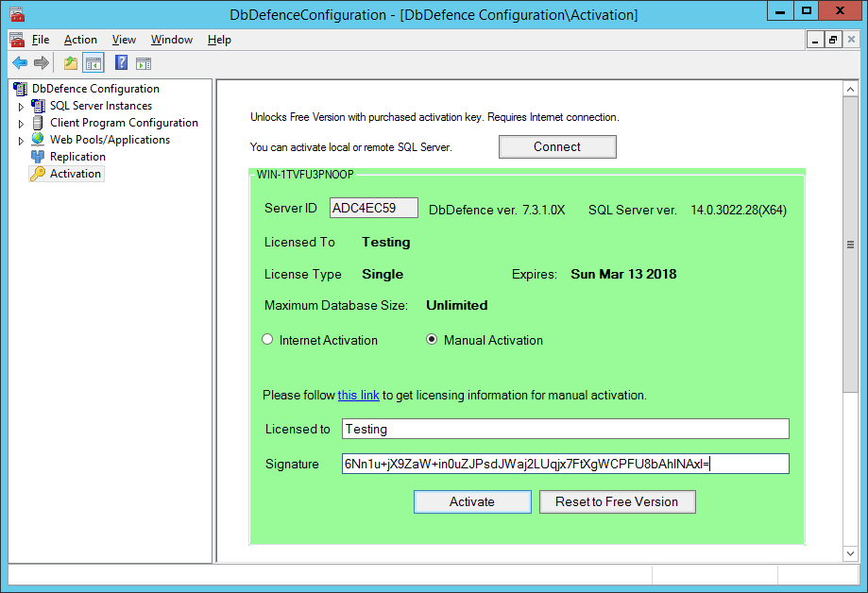Screen dimensions: 868x593
Task: Click the vertical scrollbar thumb
Action: (x=850, y=244)
